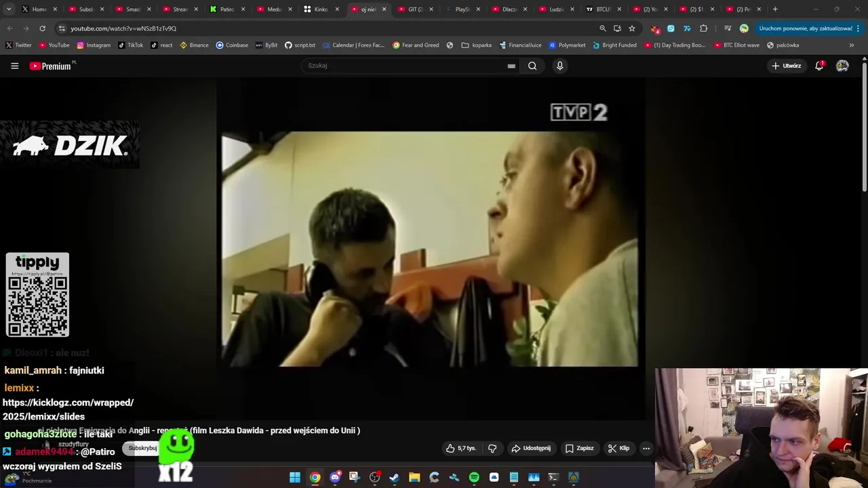The width and height of the screenshot is (868, 488).
Task: Open the BTC Elliot wave bookmark
Action: click(736, 45)
